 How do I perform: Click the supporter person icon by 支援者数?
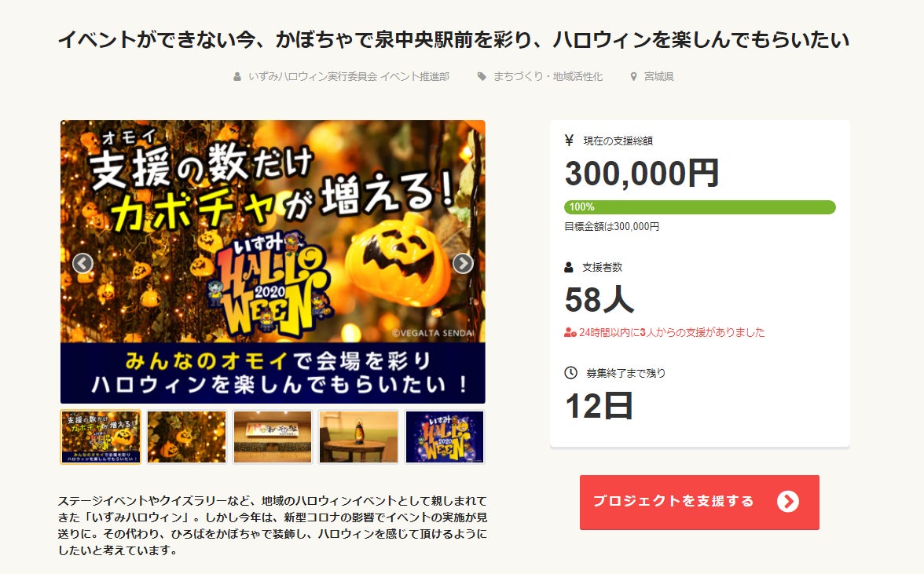pos(569,267)
